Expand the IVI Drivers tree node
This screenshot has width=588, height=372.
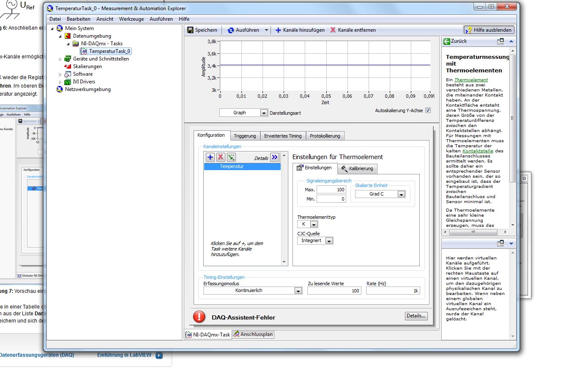60,82
